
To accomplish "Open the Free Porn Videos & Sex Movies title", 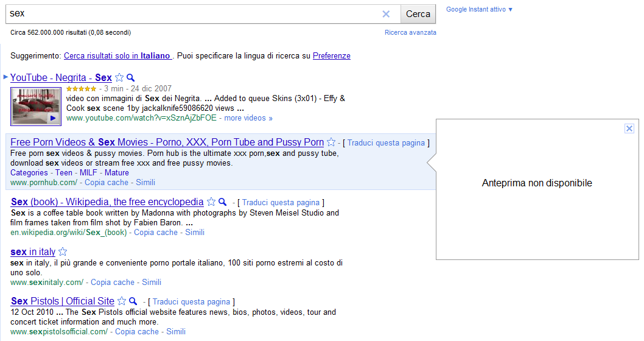I will pos(167,142).
